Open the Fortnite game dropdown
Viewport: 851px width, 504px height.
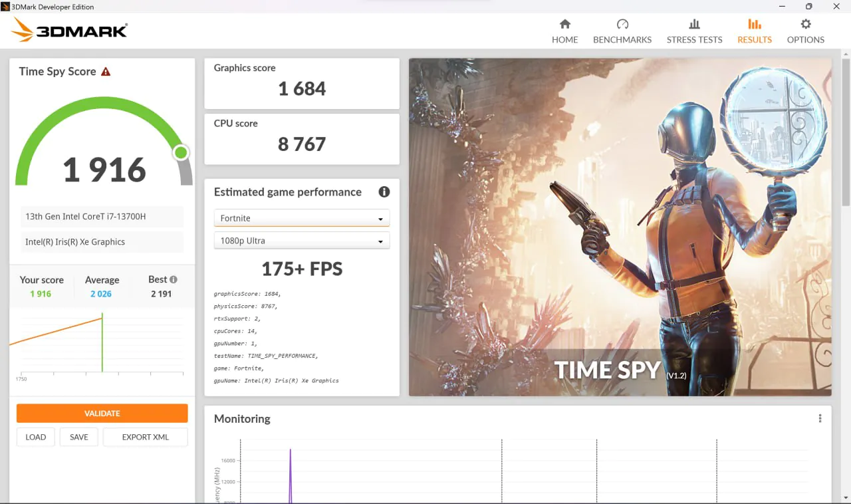tap(301, 218)
